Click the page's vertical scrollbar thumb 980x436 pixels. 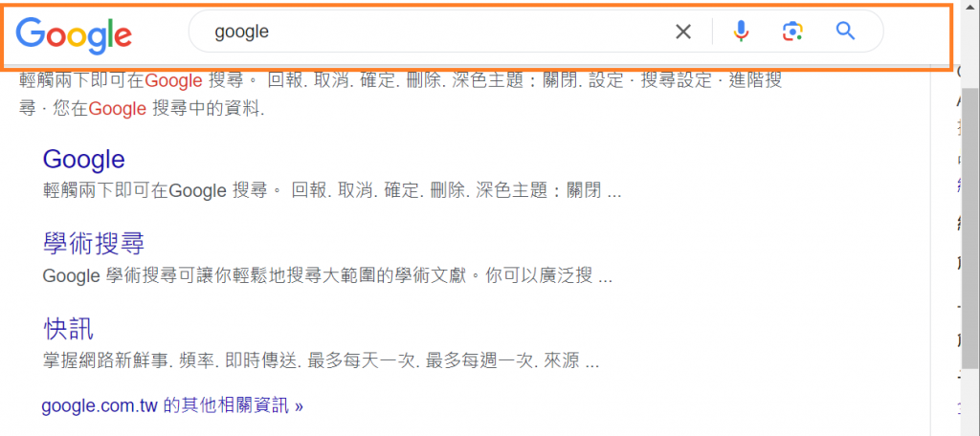pos(969,228)
